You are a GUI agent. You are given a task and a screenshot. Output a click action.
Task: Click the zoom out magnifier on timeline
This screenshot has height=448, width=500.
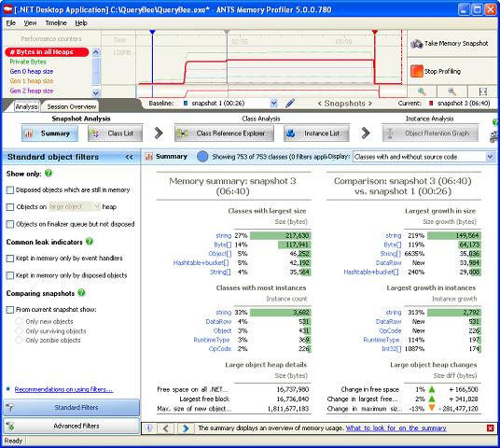(451, 91)
